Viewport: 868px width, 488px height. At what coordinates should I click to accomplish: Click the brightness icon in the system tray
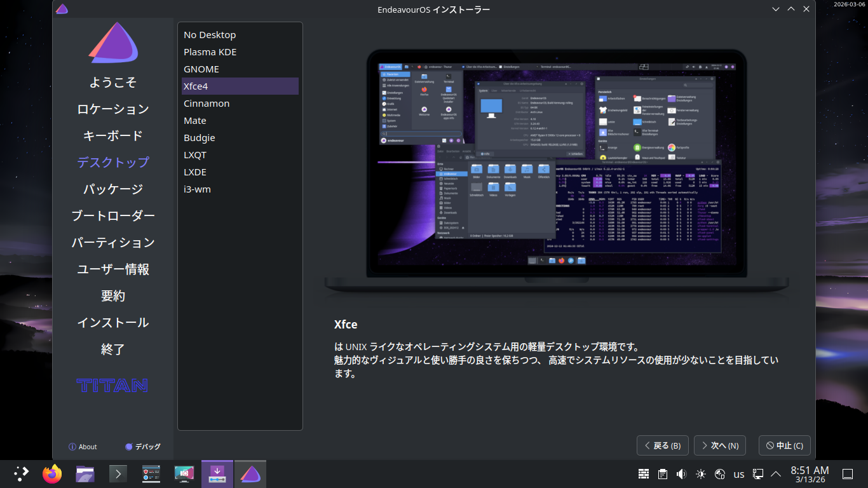click(x=701, y=474)
